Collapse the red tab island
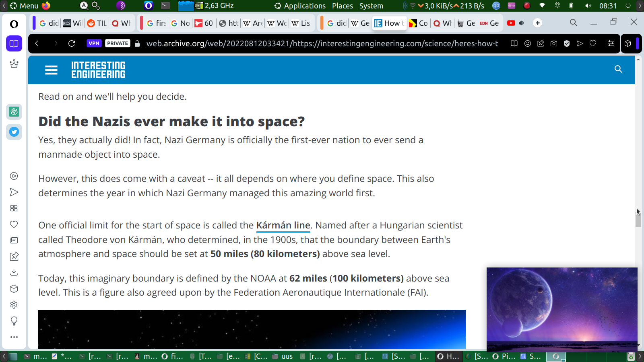Screen dimensions: 644x362 pos(142,23)
